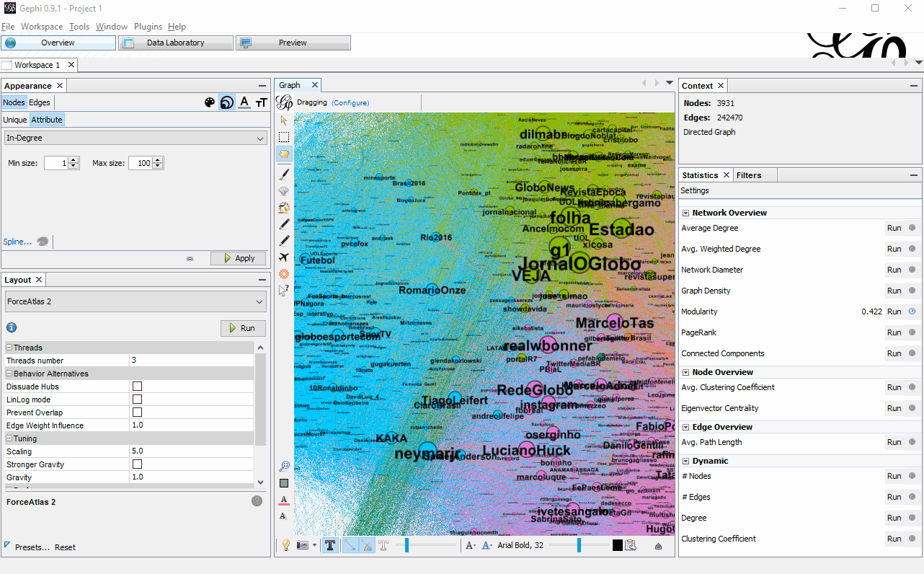This screenshot has height=574, width=924.
Task: Open the Tools menu
Action: pos(79,27)
